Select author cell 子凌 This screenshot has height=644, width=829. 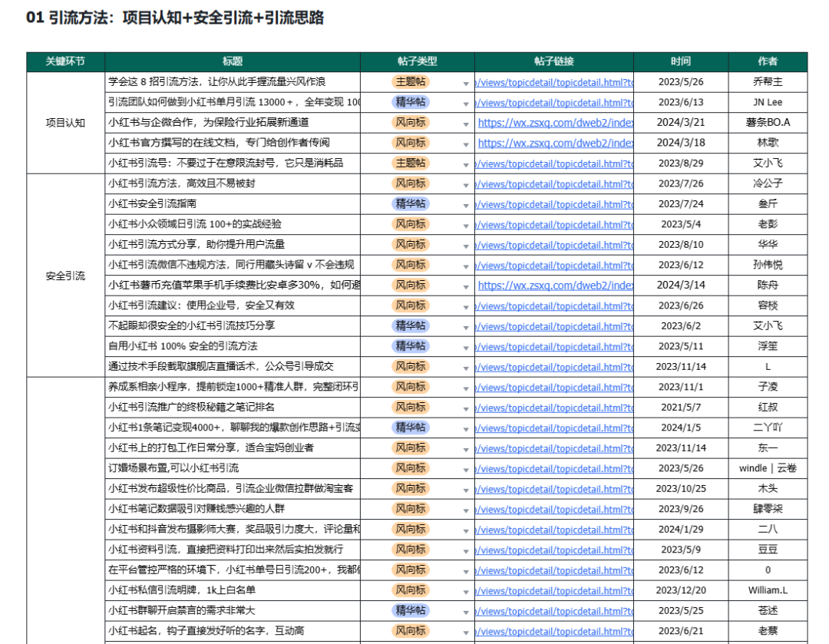pos(768,387)
